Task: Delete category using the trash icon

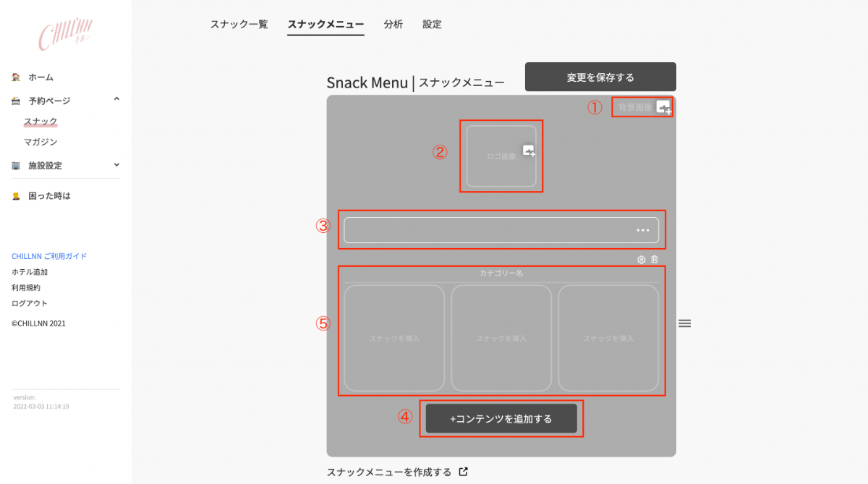Action: pos(655,260)
